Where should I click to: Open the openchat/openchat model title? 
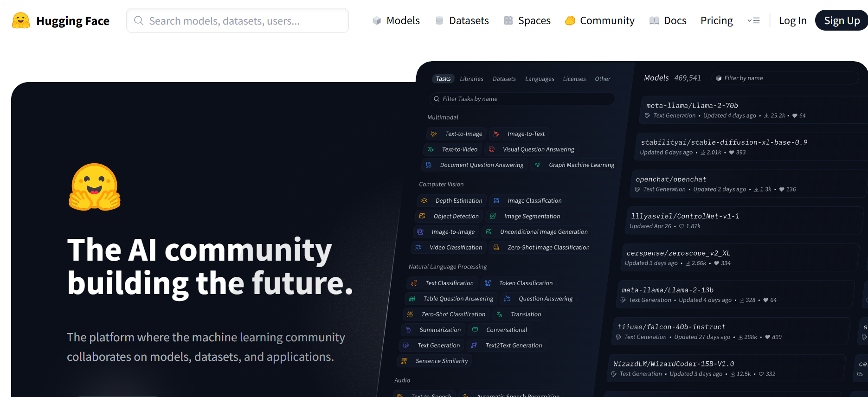click(671, 179)
